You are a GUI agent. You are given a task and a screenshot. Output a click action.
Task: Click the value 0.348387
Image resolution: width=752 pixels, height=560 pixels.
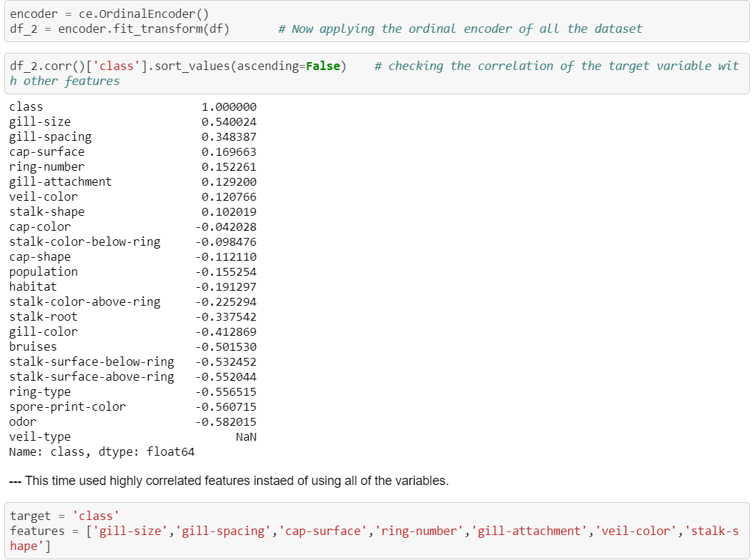pos(229,137)
